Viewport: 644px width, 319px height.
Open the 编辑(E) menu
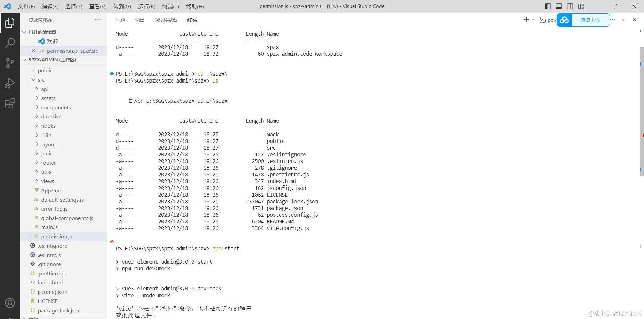tap(50, 6)
